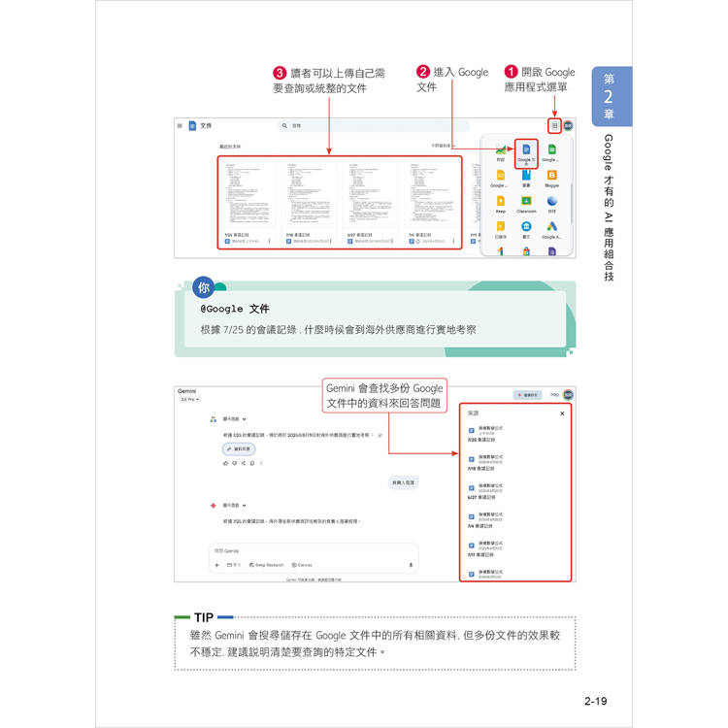This screenshot has width=728, height=728.
Task: Open Google Docs from the apps panel
Action: point(526,153)
